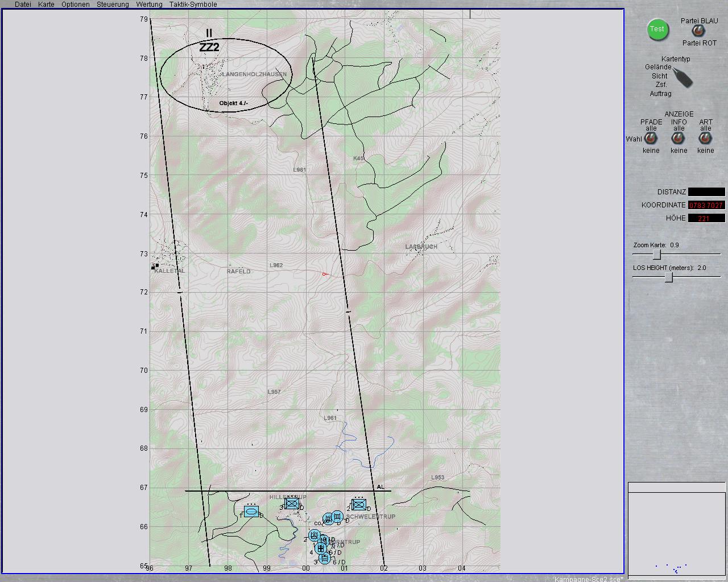Click circular unit symbol labeled 2
This screenshot has height=582, width=728.
[315, 535]
